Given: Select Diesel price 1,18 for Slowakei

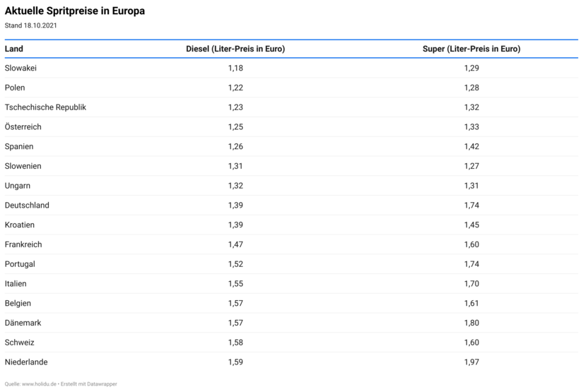Looking at the screenshot, I should (x=235, y=68).
